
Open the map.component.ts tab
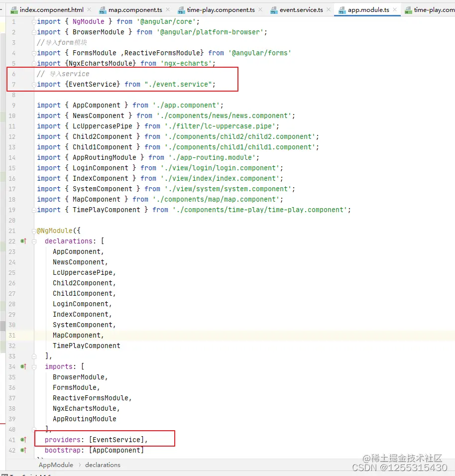coord(135,10)
